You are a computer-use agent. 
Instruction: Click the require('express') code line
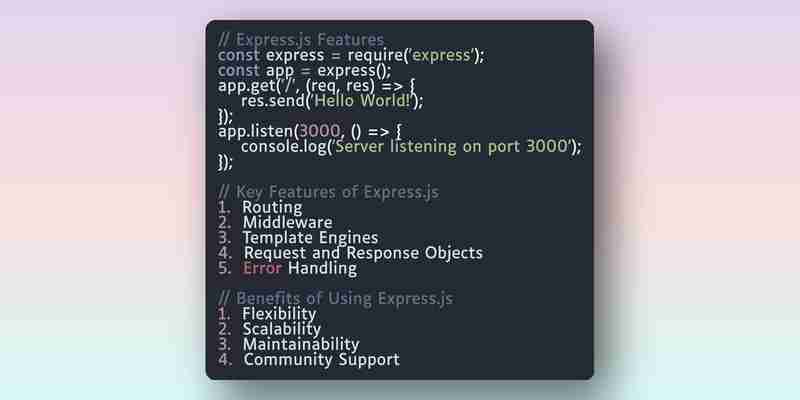351,55
